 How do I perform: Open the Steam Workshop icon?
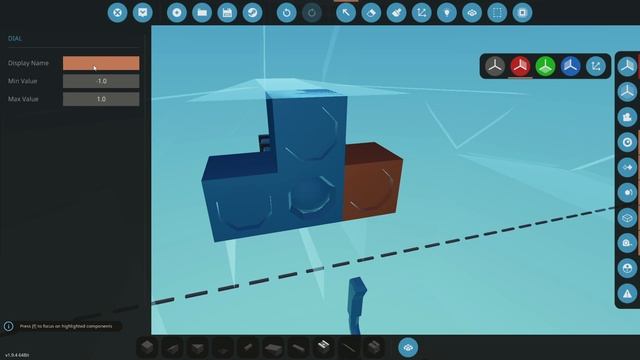click(253, 13)
